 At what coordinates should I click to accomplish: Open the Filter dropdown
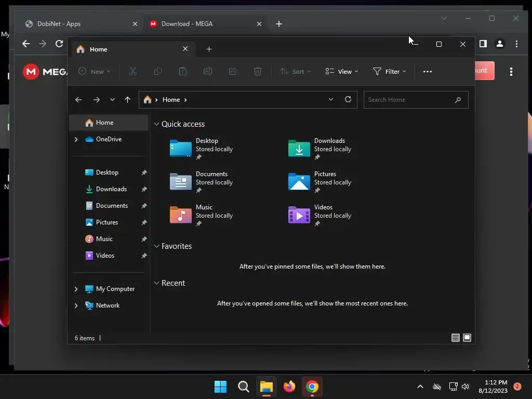click(390, 71)
